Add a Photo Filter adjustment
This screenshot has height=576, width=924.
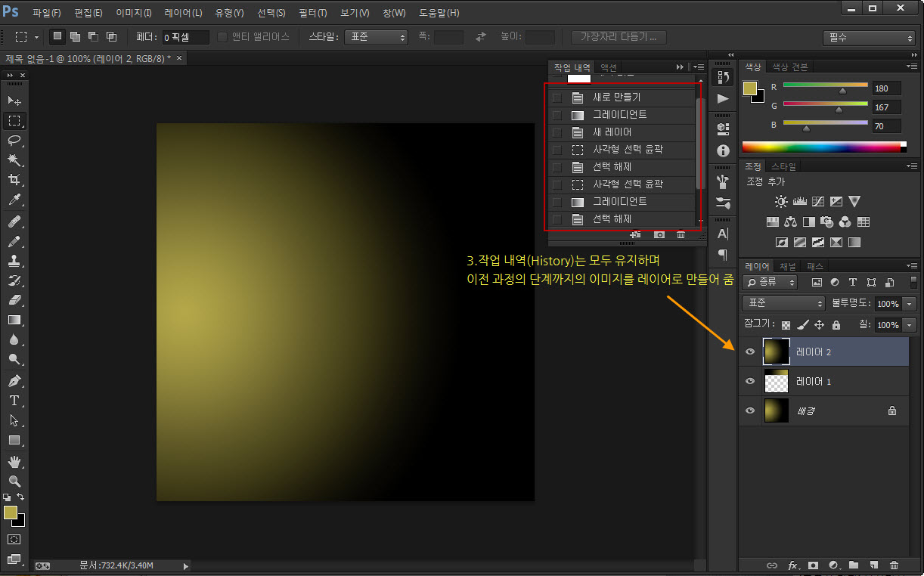click(827, 222)
